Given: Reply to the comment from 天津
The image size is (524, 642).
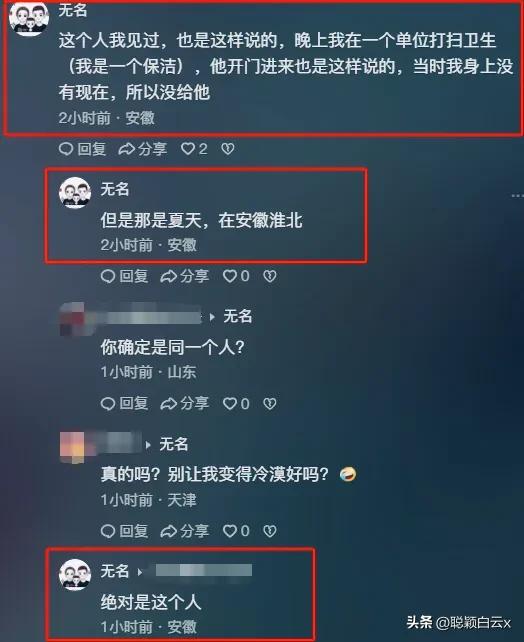Looking at the screenshot, I should 124,531.
